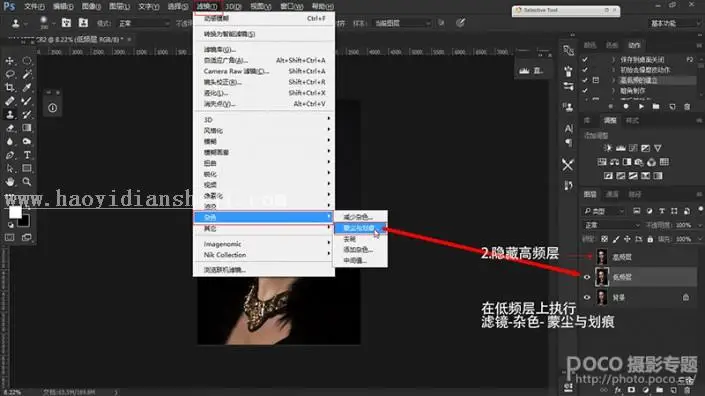
Task: Select the Dodge tool
Action: click(27, 141)
